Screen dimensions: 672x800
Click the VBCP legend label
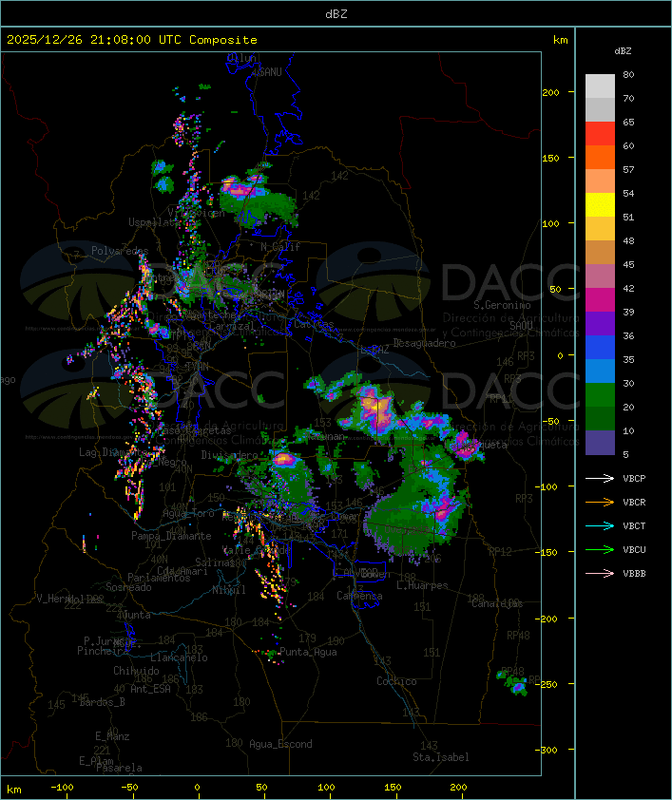pos(634,479)
